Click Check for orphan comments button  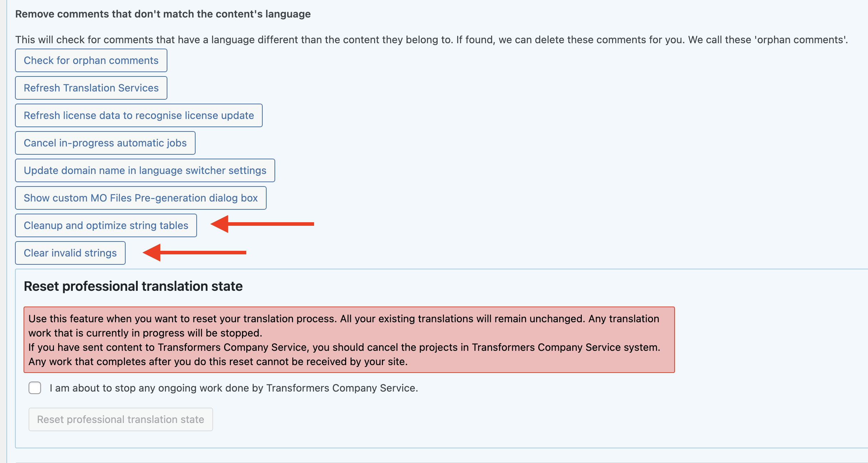(x=91, y=60)
